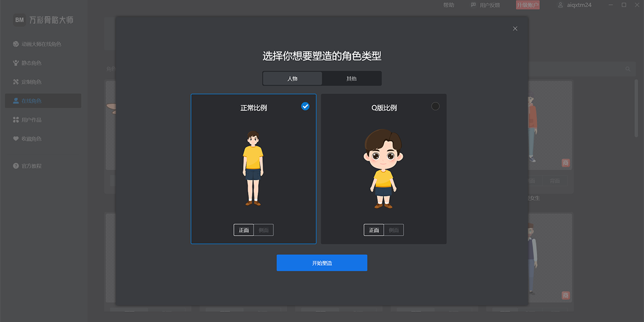Select 正面 view under Q版比例 character
The image size is (644, 322).
click(x=374, y=230)
